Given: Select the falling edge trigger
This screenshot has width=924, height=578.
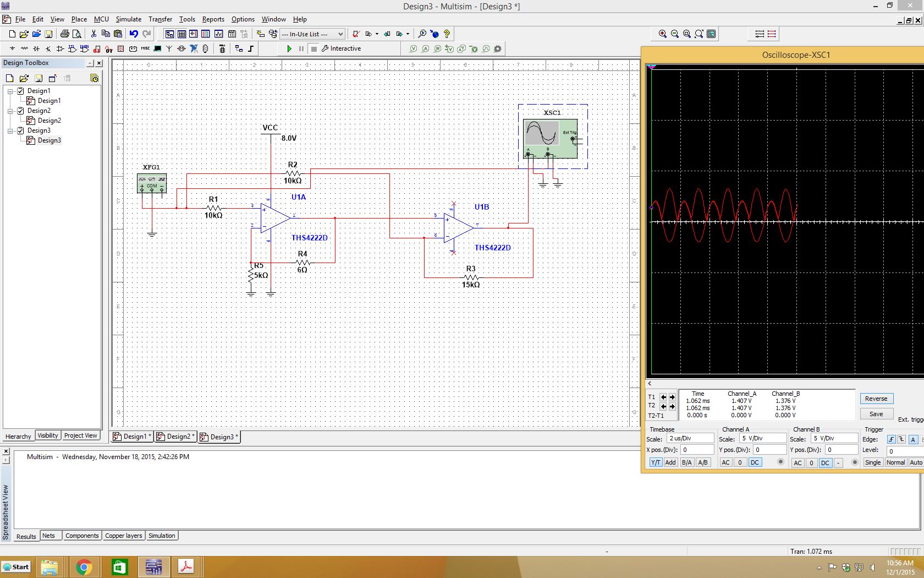Looking at the screenshot, I should [901, 439].
